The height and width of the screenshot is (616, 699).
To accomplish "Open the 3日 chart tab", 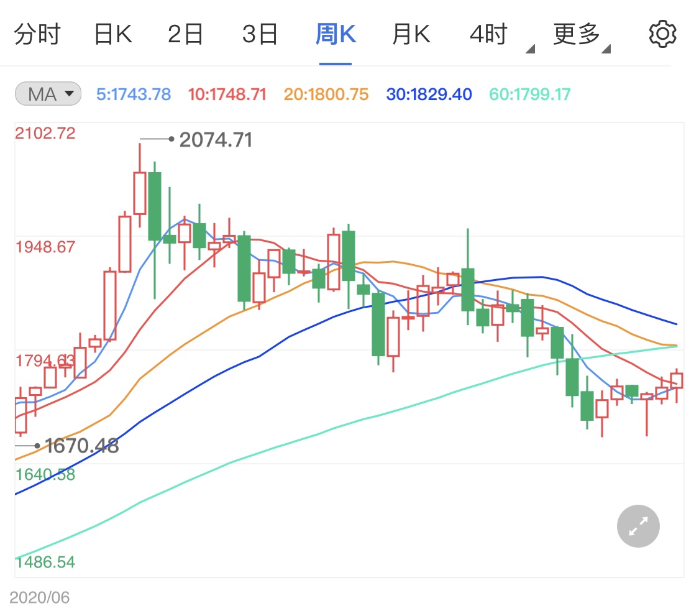I will [x=260, y=34].
